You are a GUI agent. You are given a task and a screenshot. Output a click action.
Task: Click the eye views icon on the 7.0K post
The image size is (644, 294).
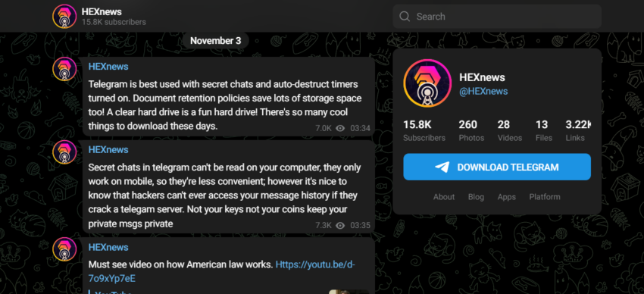tap(340, 129)
